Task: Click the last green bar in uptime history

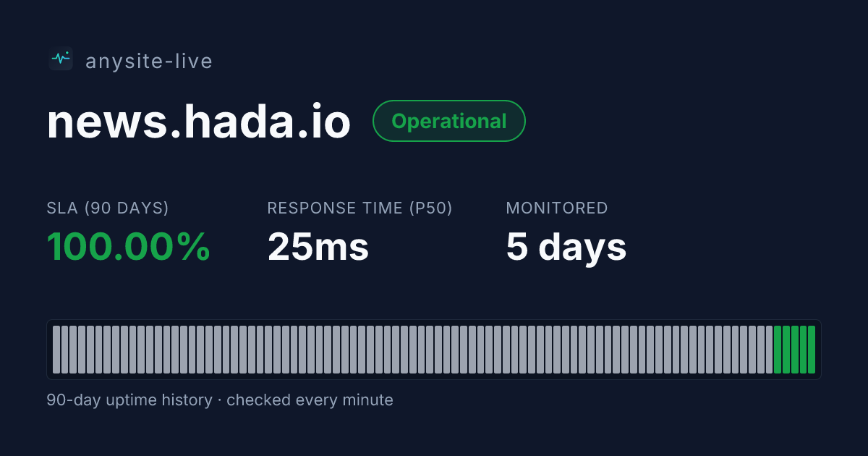Action: tap(812, 350)
